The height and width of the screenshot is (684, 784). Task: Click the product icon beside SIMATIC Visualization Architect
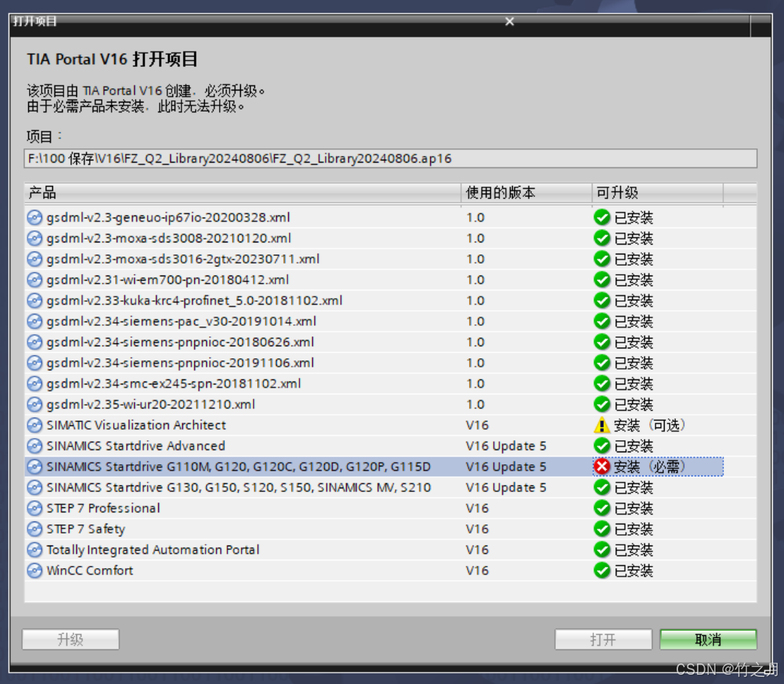pos(35,425)
